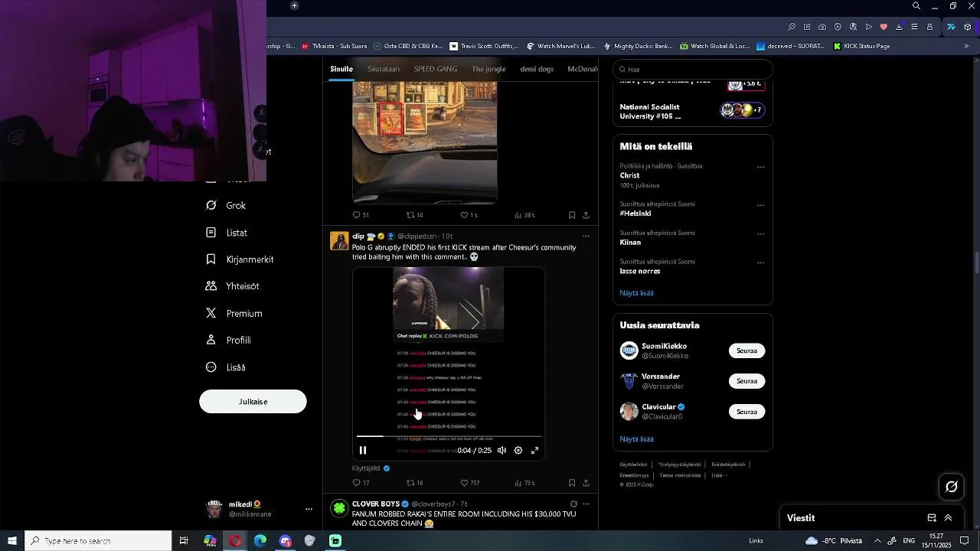Image resolution: width=980 pixels, height=551 pixels.
Task: Open browser downloads icon
Action: pyautogui.click(x=899, y=27)
